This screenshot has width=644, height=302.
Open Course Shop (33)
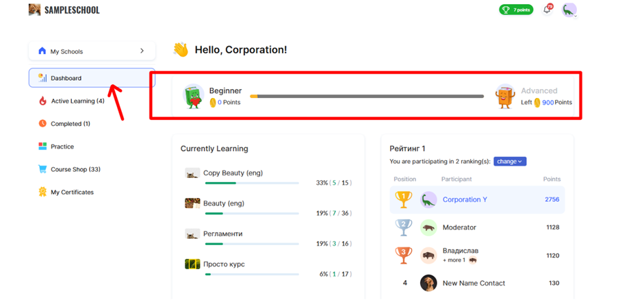pos(75,169)
